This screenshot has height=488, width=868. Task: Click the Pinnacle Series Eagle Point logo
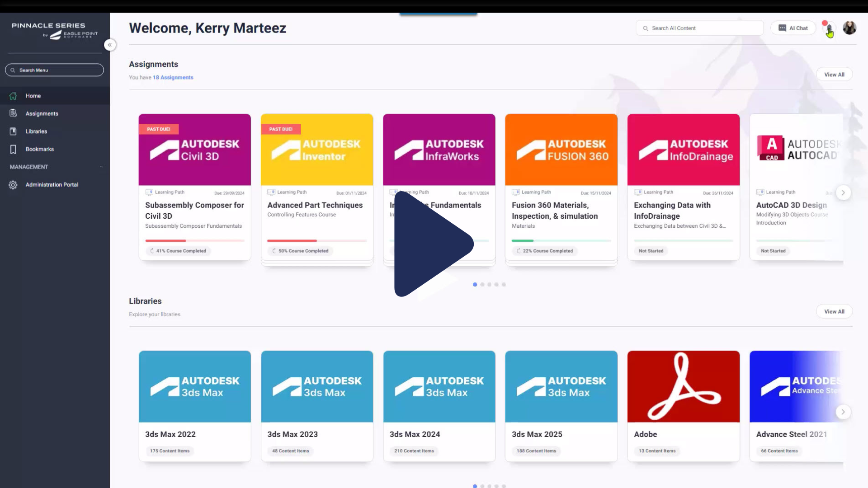click(x=54, y=31)
